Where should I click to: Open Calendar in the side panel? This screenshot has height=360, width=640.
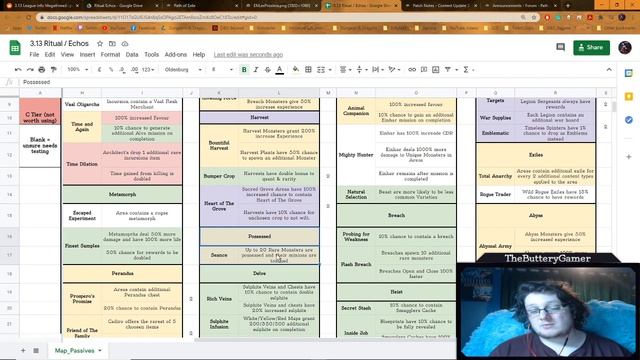tap(629, 73)
